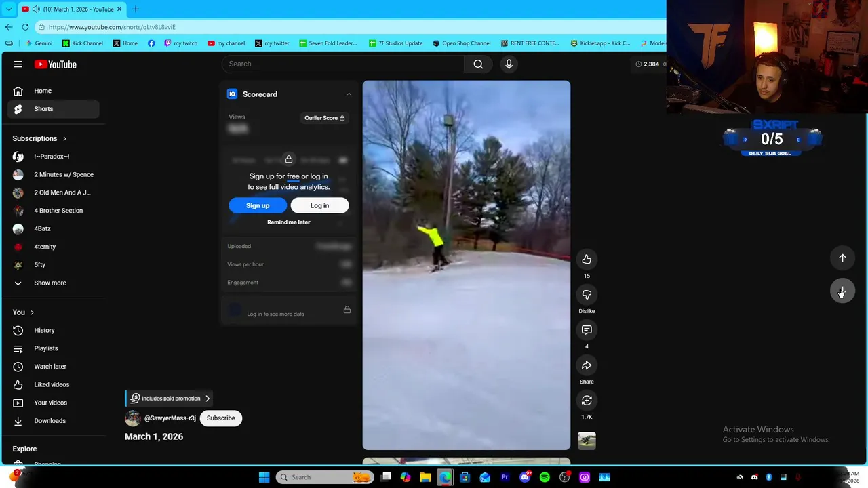
Task: Go to the next Short using down arrow
Action: pos(842,291)
